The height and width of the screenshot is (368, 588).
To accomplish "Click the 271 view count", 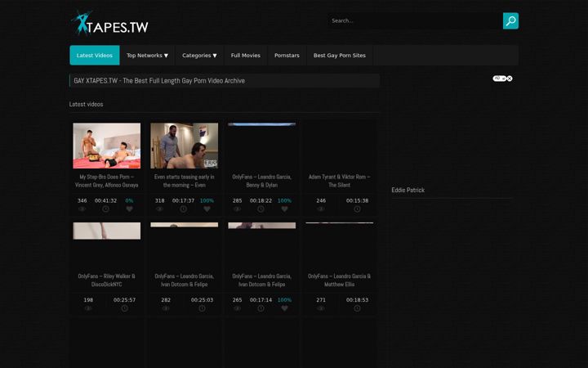I will 321,299.
